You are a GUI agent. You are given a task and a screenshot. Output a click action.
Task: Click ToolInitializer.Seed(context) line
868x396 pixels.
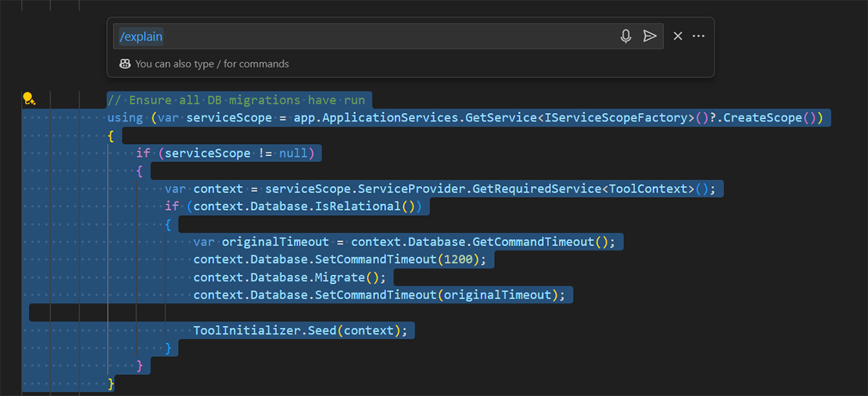coord(299,330)
